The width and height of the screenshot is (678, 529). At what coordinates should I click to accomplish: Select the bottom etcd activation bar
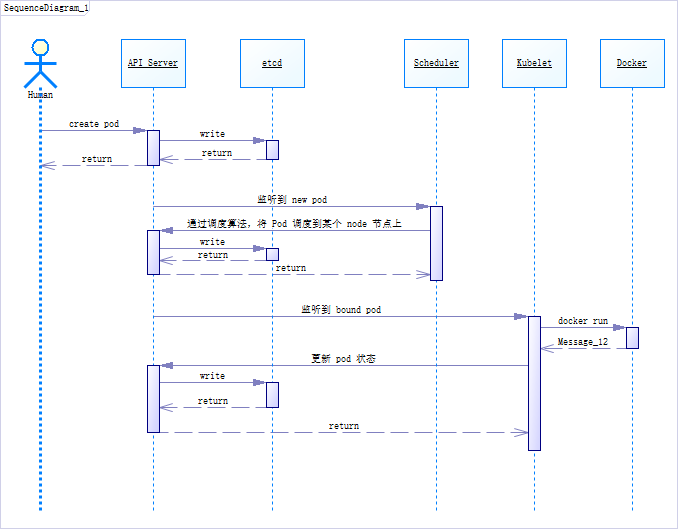tap(272, 395)
